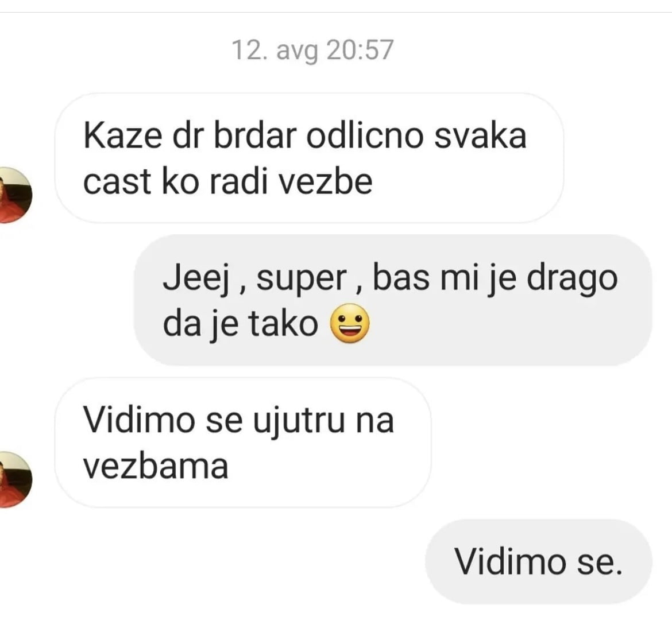Tap the 'Jeej , super' reply bubble
The image size is (672, 632).
(x=393, y=300)
